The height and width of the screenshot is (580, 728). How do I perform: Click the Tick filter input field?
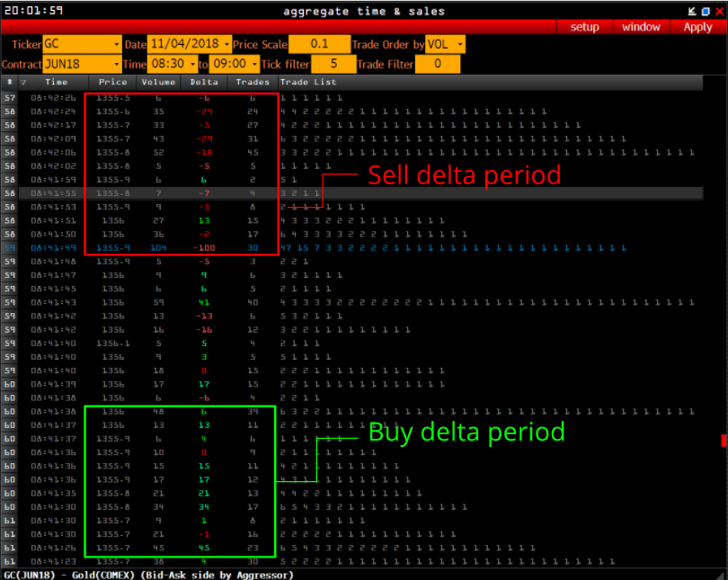333,64
